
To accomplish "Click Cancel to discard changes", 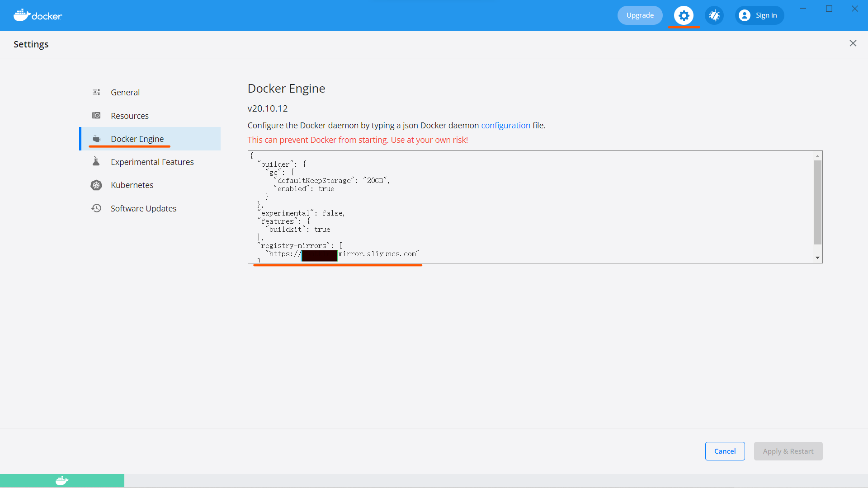I will click(x=725, y=451).
